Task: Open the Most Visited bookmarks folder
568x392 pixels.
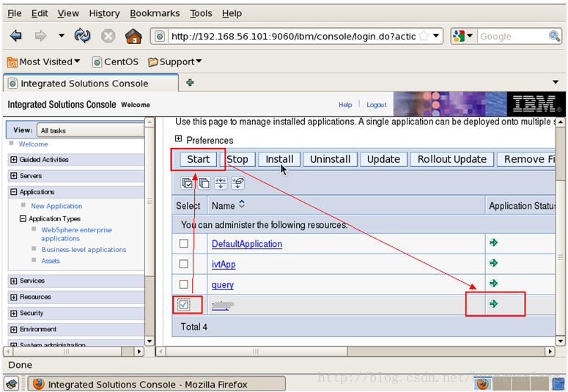Action: [43, 62]
